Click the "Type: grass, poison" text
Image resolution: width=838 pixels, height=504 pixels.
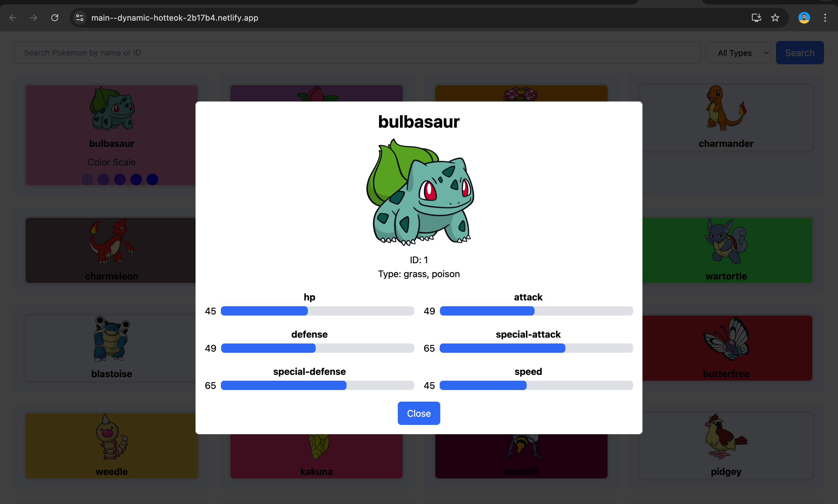(419, 274)
